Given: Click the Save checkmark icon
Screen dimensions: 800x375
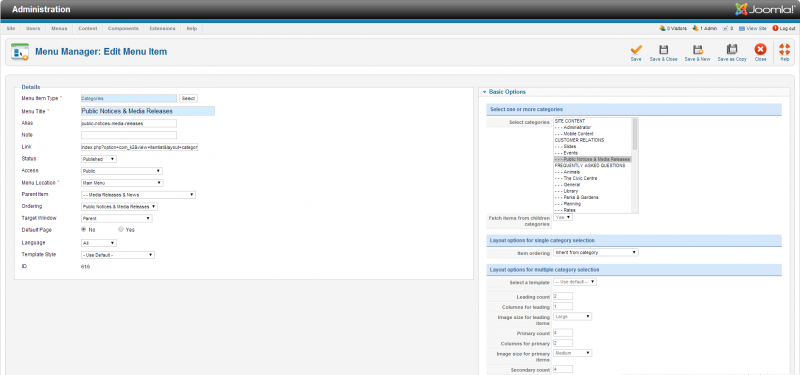Looking at the screenshot, I should [x=636, y=49].
